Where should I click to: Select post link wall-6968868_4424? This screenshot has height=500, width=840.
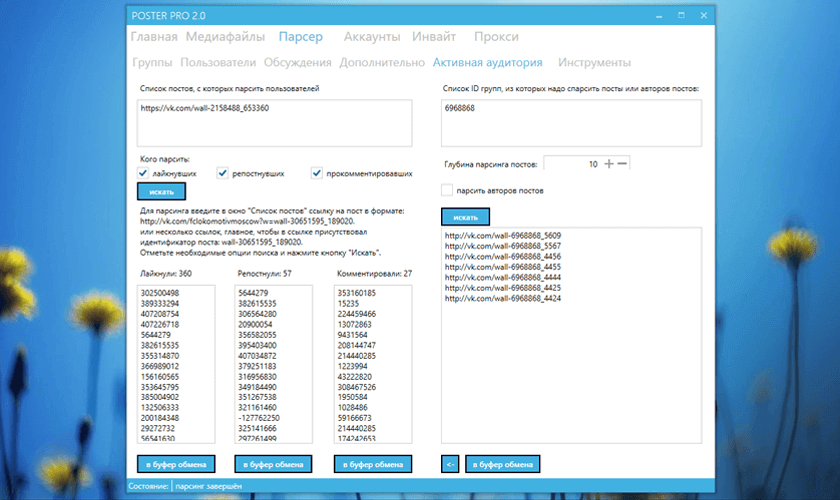[x=502, y=298]
